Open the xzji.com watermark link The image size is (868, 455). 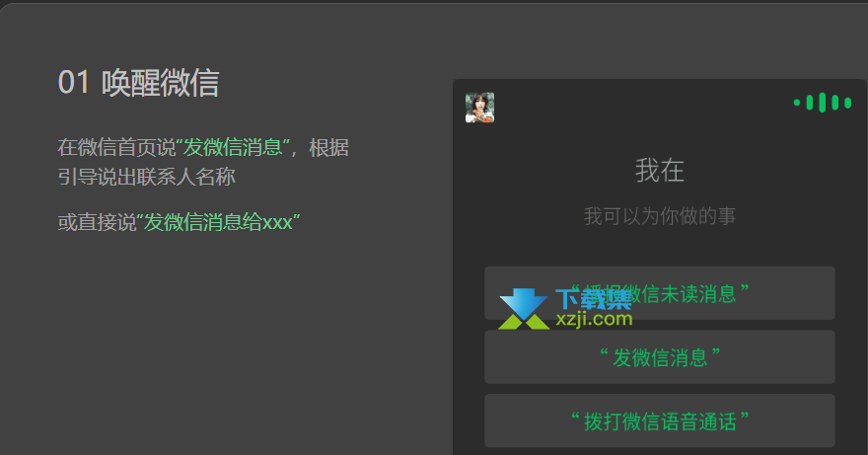coord(594,319)
